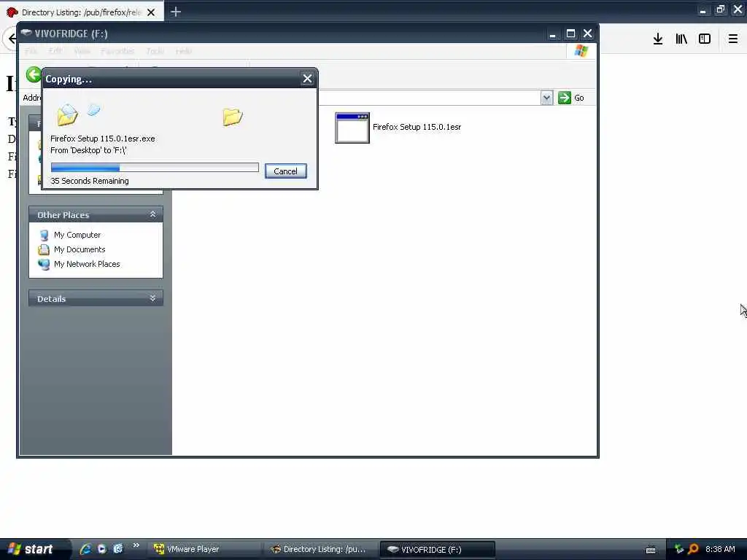The width and height of the screenshot is (747, 560).
Task: Click the 8:38 AM clock
Action: pos(720,549)
